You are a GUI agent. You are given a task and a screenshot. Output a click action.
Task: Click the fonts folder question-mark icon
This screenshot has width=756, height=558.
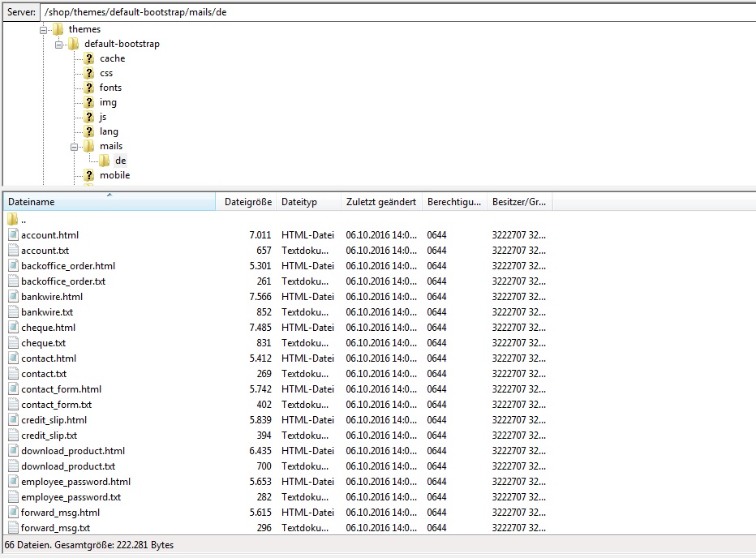(88, 88)
